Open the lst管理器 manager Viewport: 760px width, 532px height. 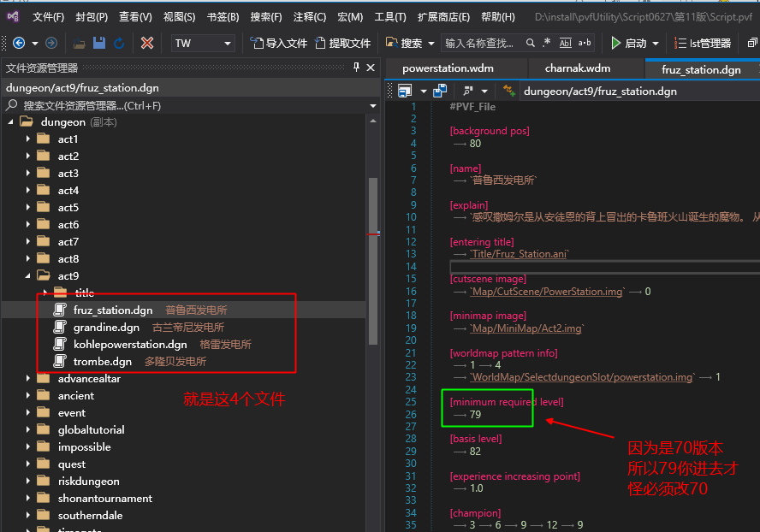click(703, 43)
